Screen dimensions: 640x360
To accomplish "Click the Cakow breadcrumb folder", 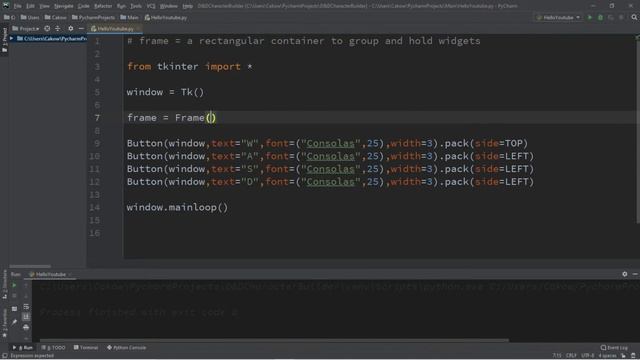I will (x=56, y=18).
